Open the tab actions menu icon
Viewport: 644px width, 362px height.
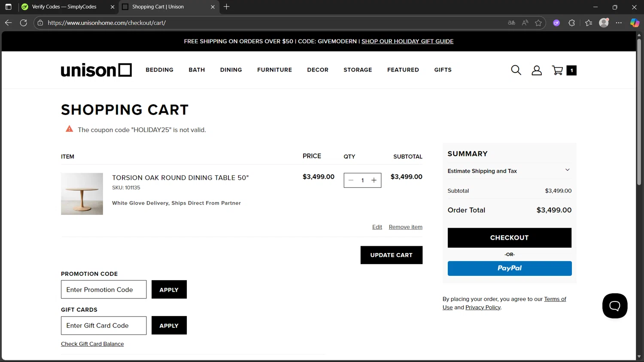pyautogui.click(x=8, y=7)
